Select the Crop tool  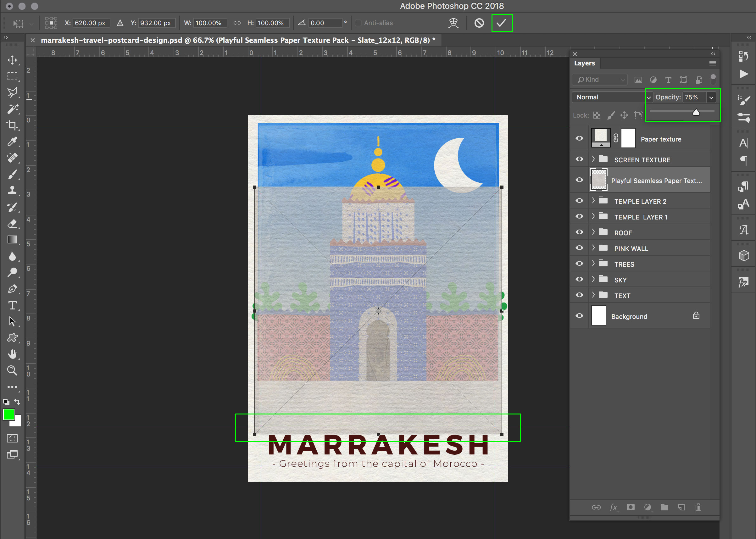coord(12,125)
